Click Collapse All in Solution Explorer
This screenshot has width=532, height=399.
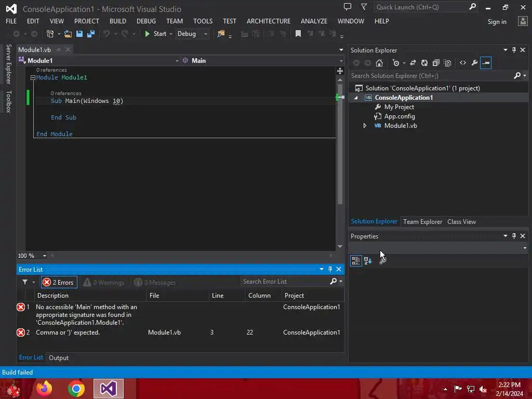(x=436, y=63)
